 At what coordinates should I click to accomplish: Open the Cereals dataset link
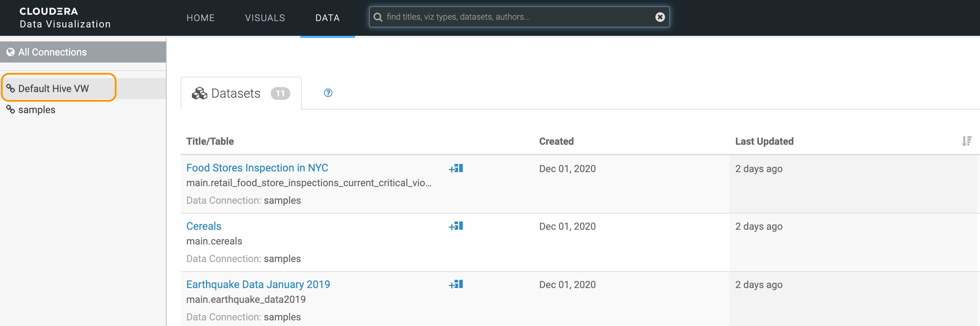point(204,226)
